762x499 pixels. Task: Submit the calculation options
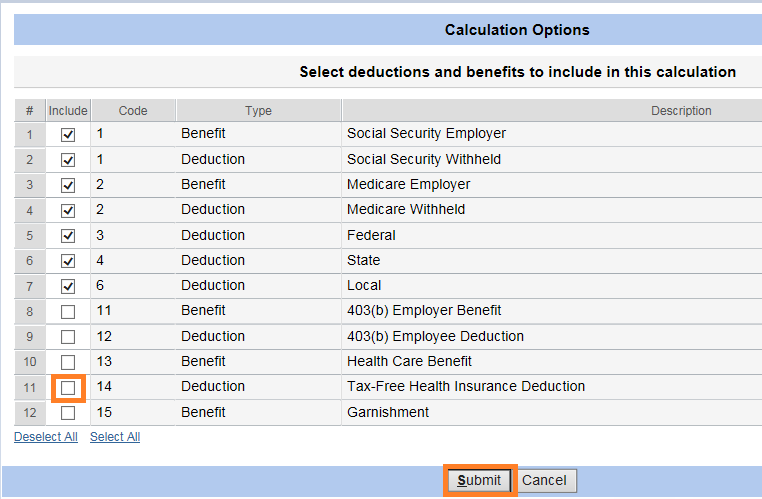[479, 481]
